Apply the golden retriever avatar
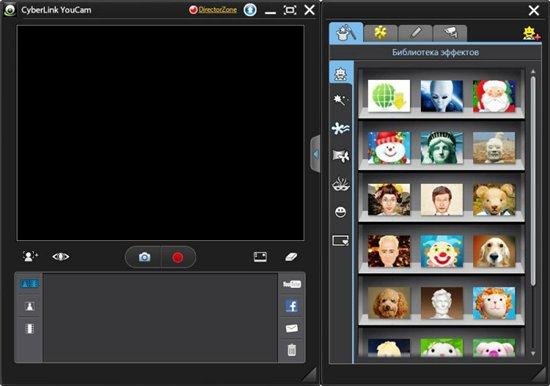 tap(494, 251)
